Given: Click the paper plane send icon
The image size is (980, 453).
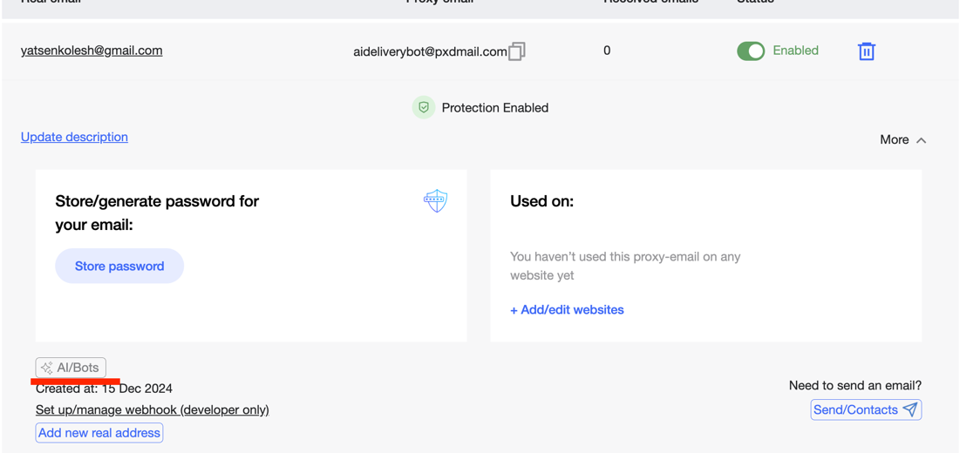Looking at the screenshot, I should pos(910,409).
